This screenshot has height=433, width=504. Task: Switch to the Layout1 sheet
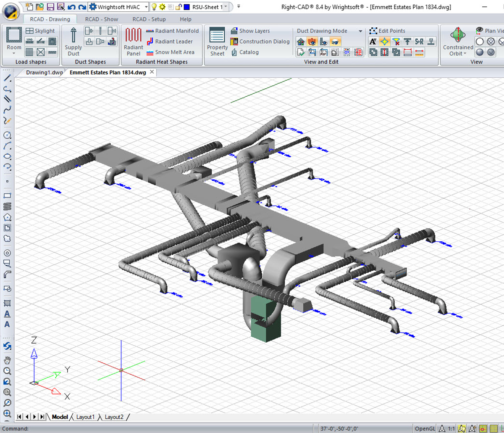tap(85, 417)
